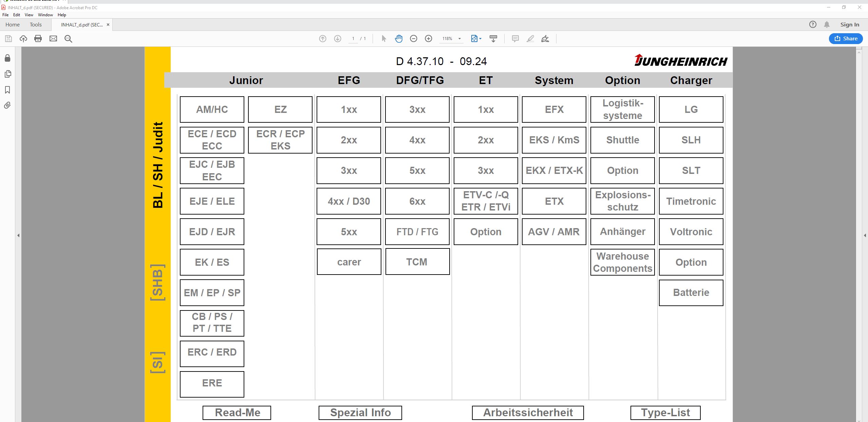This screenshot has height=422, width=868.
Task: Open the Bookmarks panel icon
Action: [x=7, y=90]
